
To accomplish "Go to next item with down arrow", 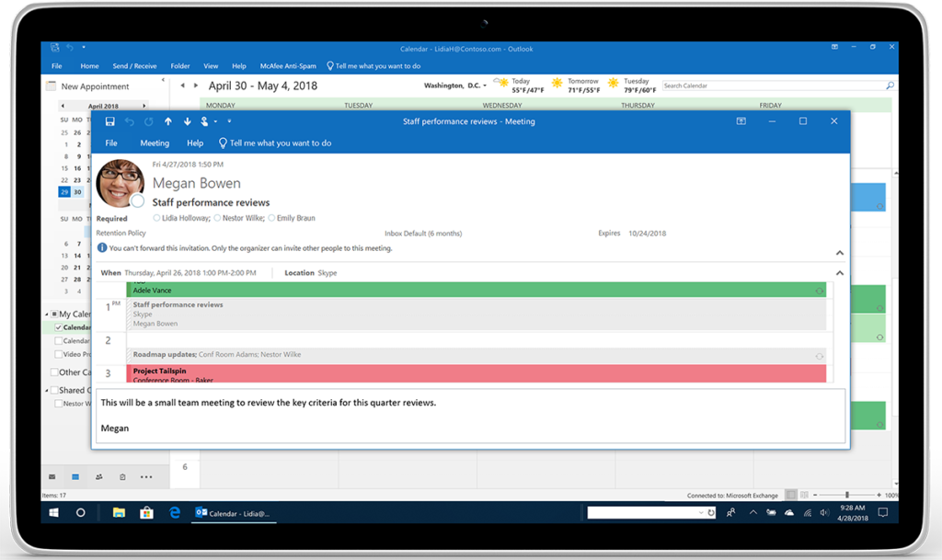I will pos(187,121).
